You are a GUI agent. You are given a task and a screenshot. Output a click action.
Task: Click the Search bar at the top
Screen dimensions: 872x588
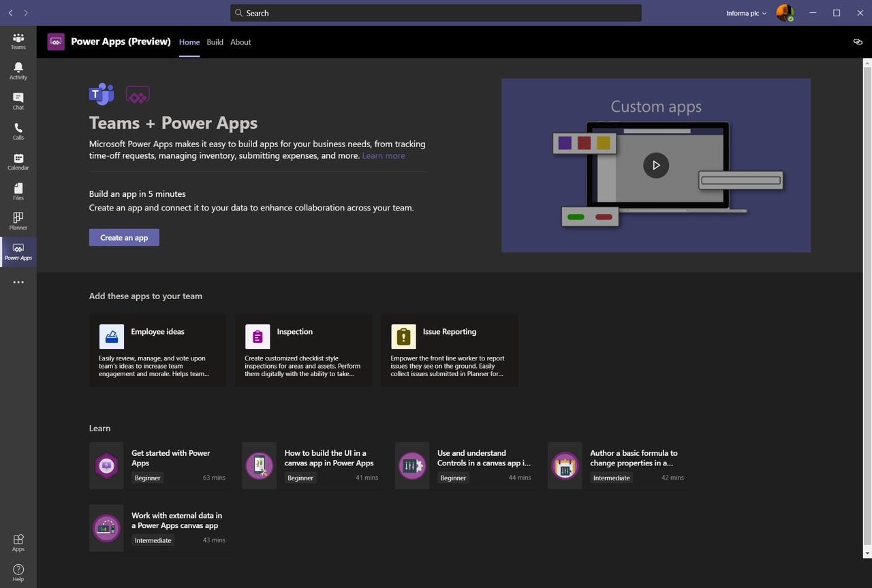pos(435,12)
